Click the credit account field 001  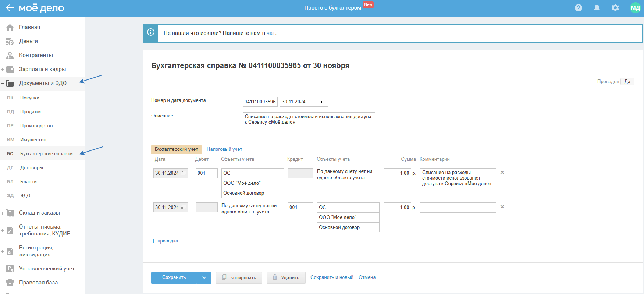click(x=300, y=207)
